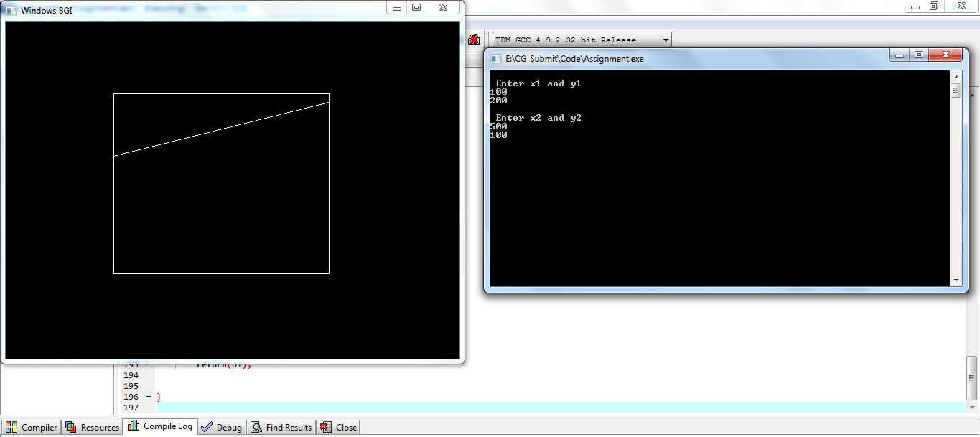Click the Close panel red X icon
Viewport: 980px width, 437px height.
point(325,427)
